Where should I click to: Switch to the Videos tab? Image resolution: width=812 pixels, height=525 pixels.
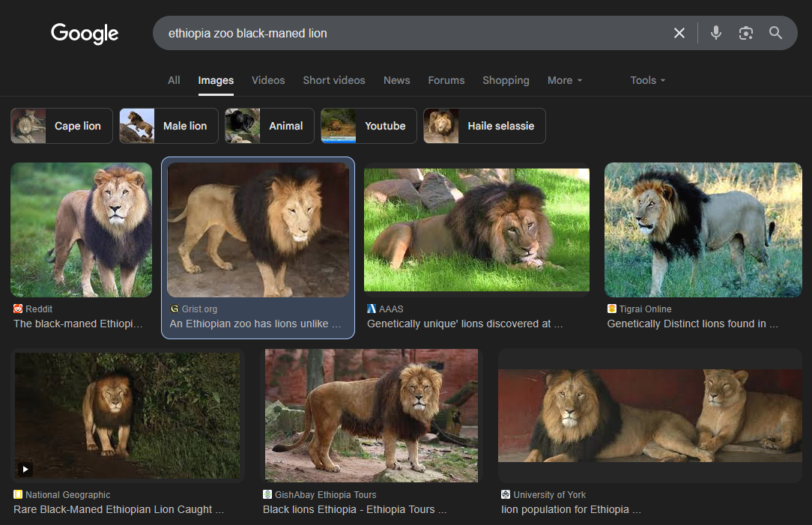(268, 80)
